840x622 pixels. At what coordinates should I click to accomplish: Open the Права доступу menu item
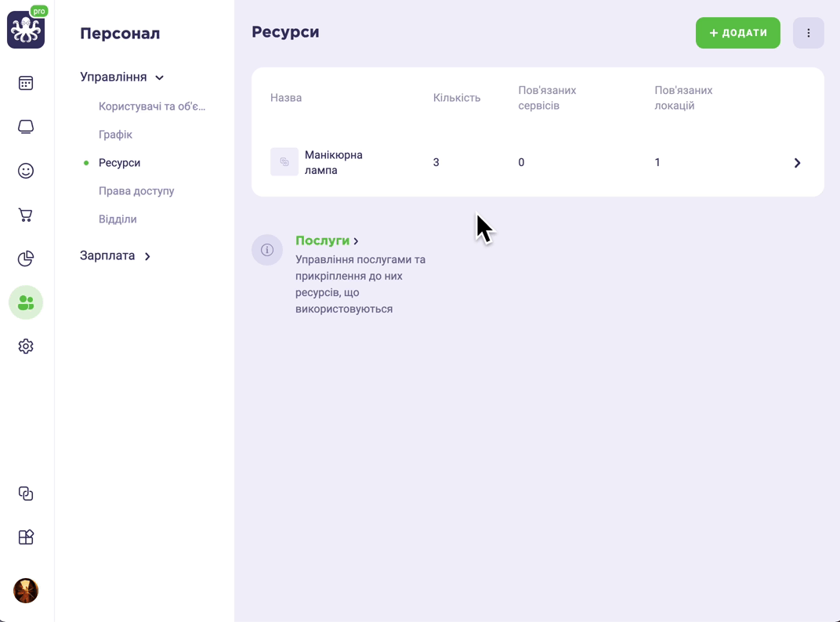coord(136,190)
